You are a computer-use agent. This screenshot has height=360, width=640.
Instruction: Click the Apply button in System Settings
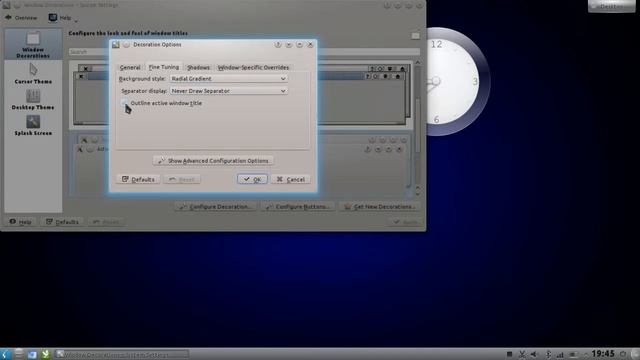[x=406, y=222]
